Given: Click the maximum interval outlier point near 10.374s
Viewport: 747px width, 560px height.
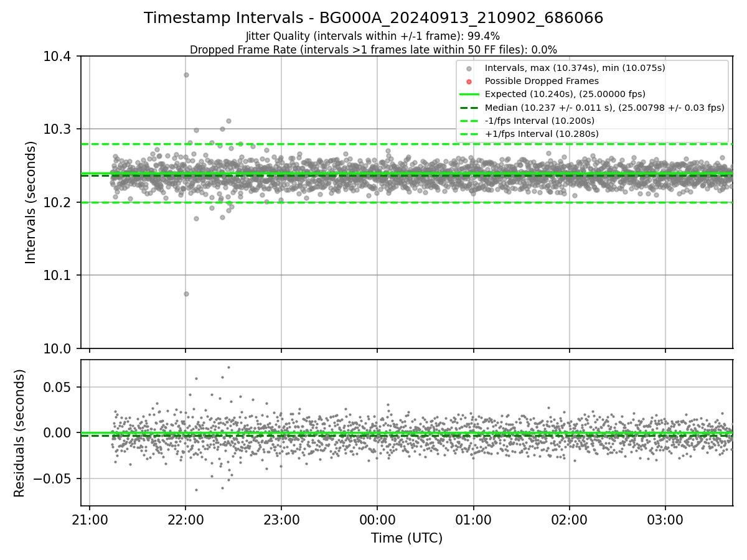Looking at the screenshot, I should pyautogui.click(x=186, y=75).
